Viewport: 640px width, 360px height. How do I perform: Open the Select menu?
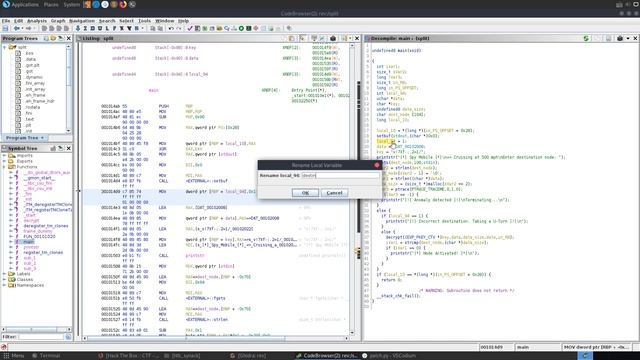127,21
